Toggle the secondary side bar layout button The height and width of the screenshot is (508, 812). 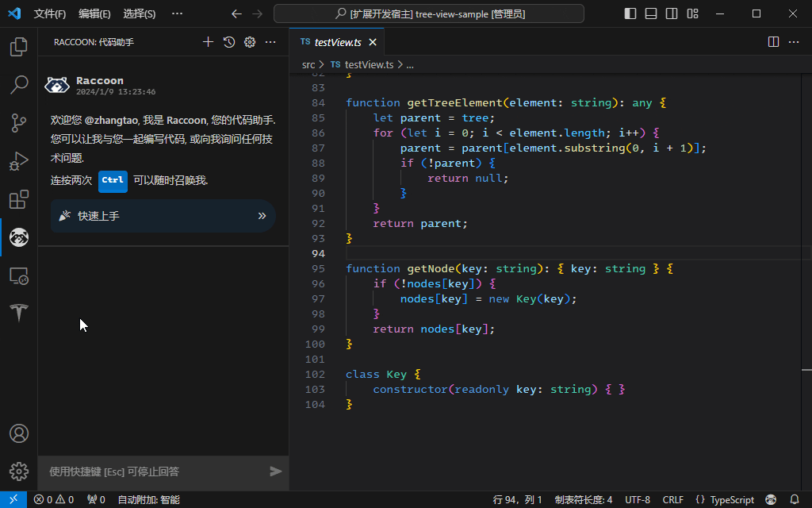coord(672,13)
